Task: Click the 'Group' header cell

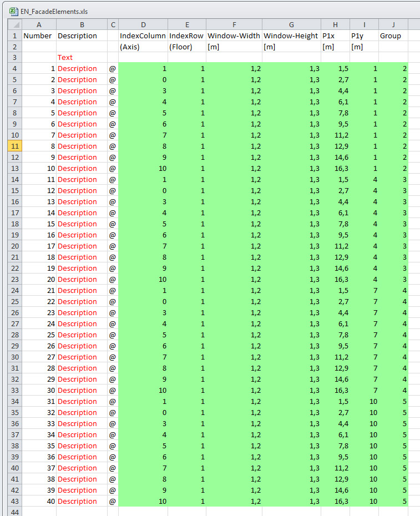Action: point(393,36)
